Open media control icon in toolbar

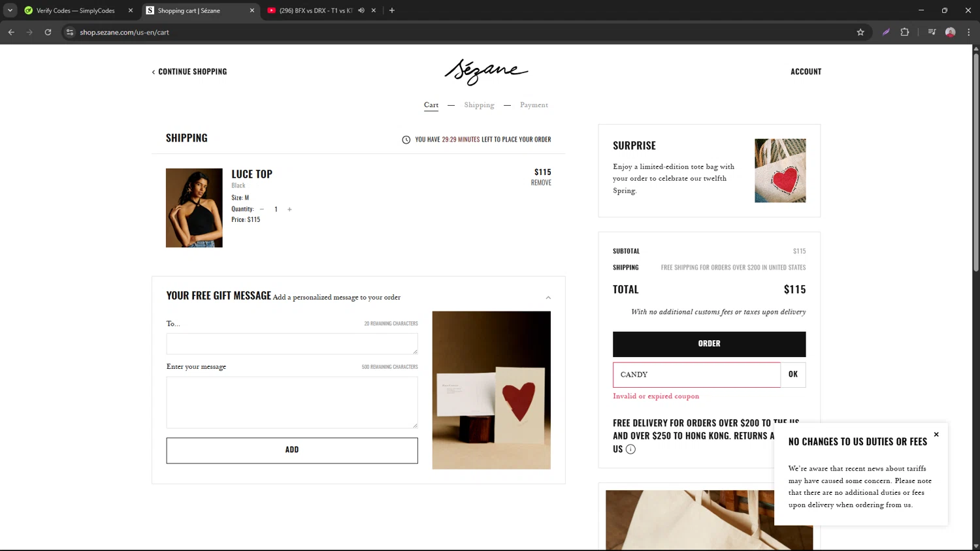[932, 32]
